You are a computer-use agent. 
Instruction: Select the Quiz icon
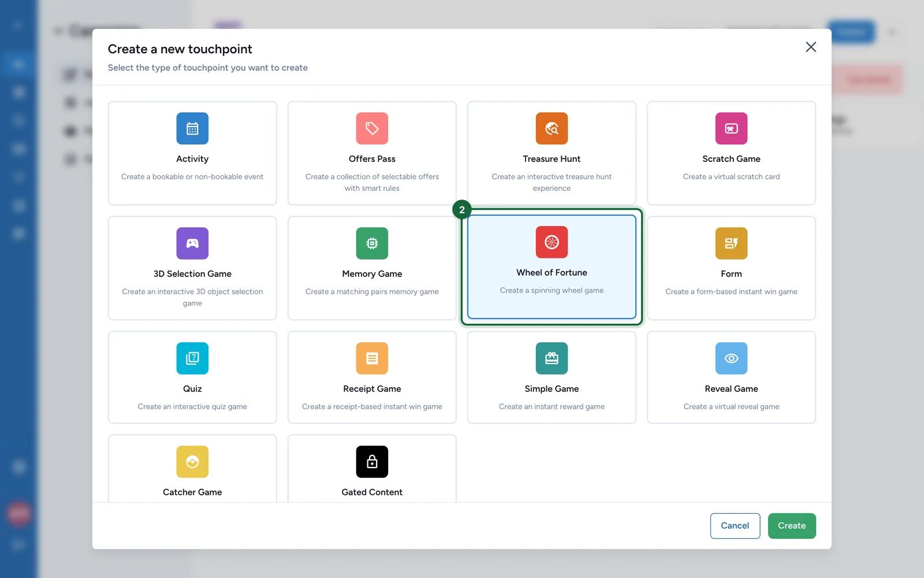pos(192,358)
